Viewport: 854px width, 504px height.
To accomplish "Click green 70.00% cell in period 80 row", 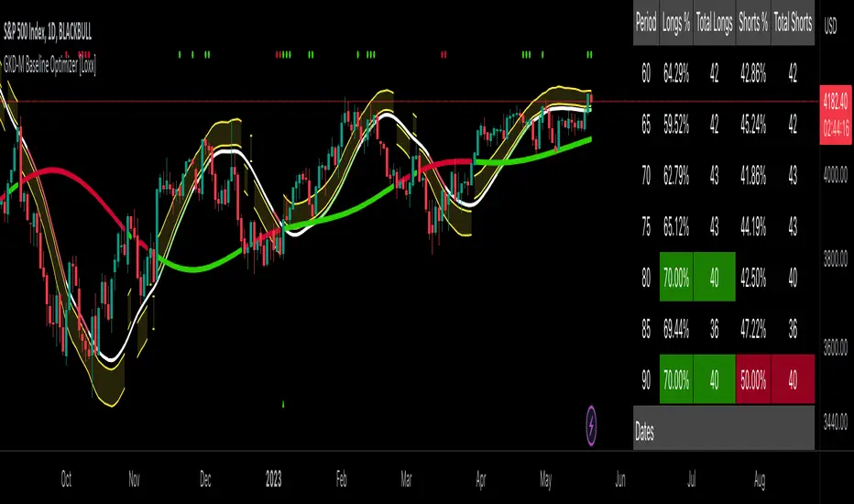I will [677, 277].
